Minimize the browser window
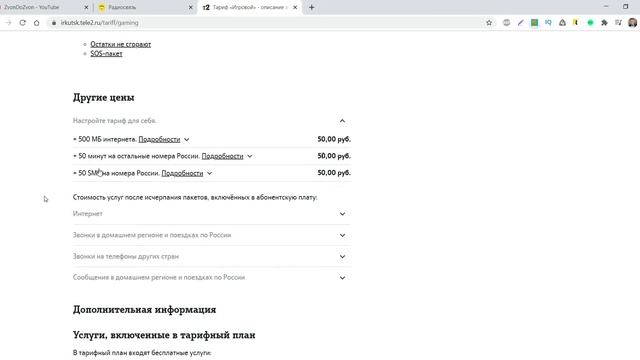Screen dimensions: 640x360 (x=606, y=7)
